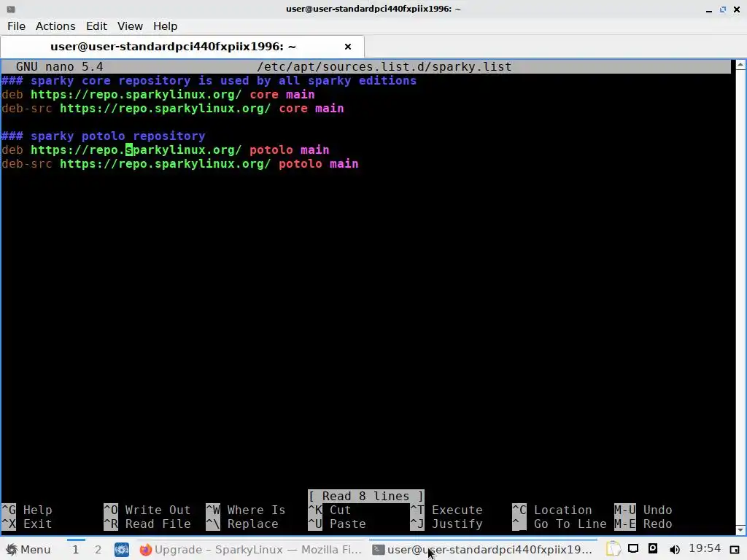Click the display monitor tray icon

pos(633,549)
